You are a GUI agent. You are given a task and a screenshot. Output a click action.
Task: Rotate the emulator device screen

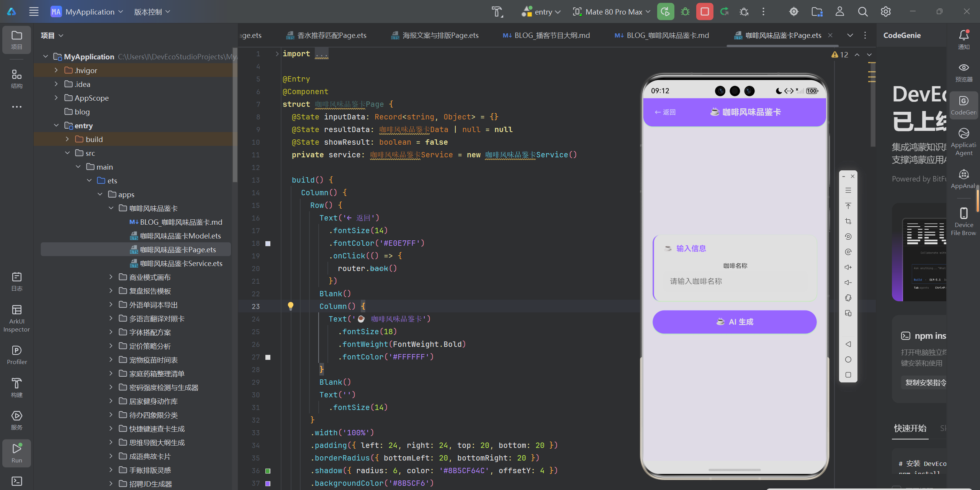pyautogui.click(x=848, y=298)
